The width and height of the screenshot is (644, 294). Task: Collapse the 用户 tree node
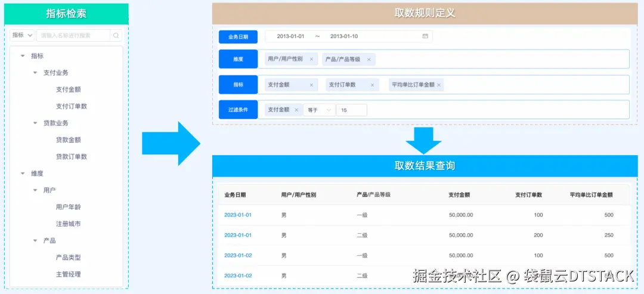(35, 190)
